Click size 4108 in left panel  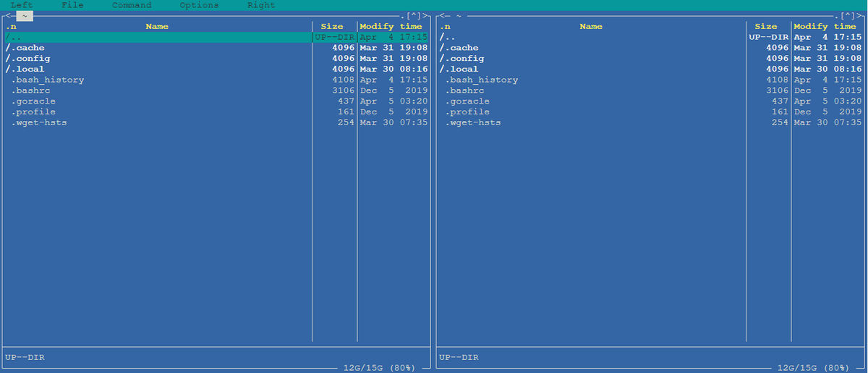tap(344, 80)
